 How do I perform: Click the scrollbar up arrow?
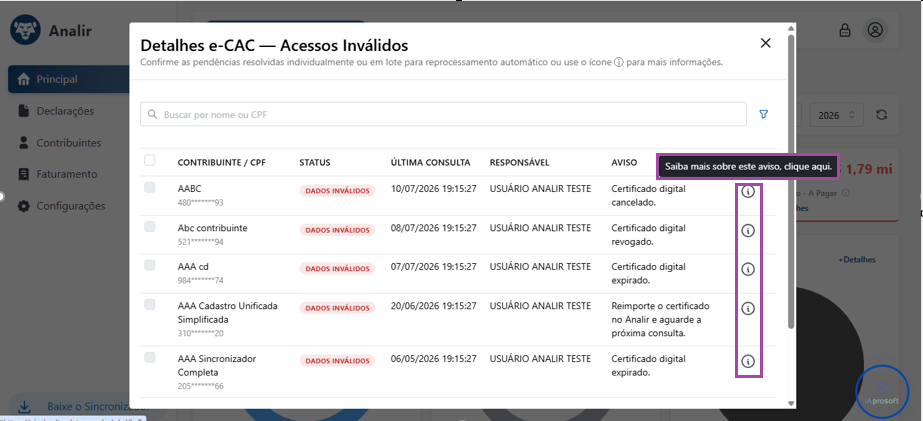pos(791,27)
